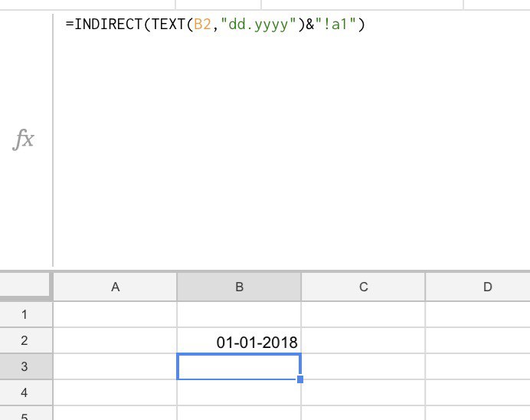530x420 pixels.
Task: Click cell B4
Action: click(239, 392)
